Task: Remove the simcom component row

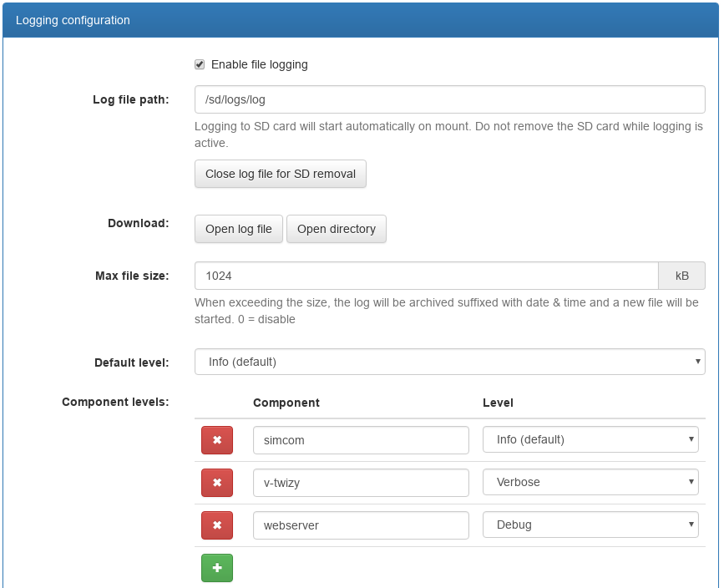Action: pyautogui.click(x=216, y=439)
